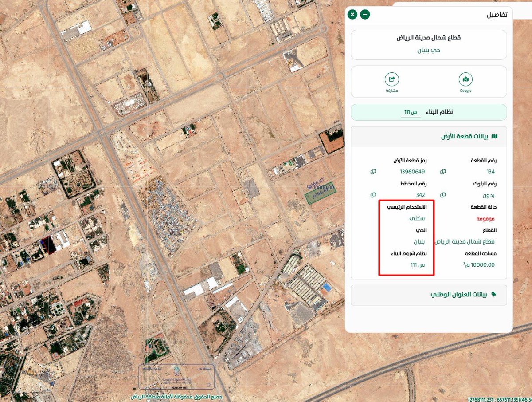
Task: Select parcel code value 13960649
Action: click(x=412, y=172)
